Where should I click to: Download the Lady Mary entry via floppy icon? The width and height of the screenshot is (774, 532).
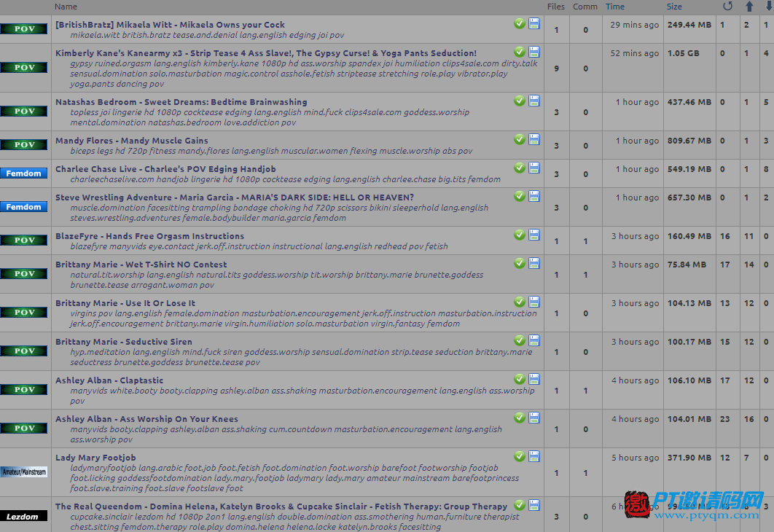tap(534, 456)
